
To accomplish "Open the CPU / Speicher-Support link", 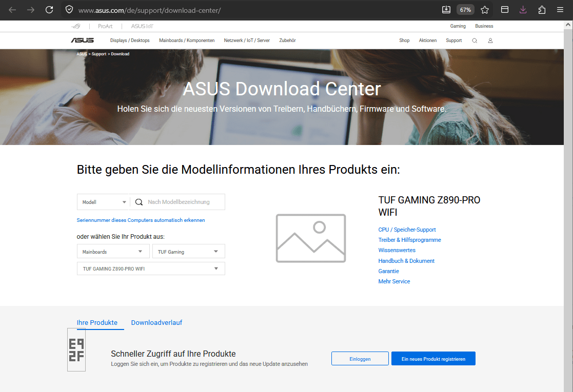I will (407, 230).
